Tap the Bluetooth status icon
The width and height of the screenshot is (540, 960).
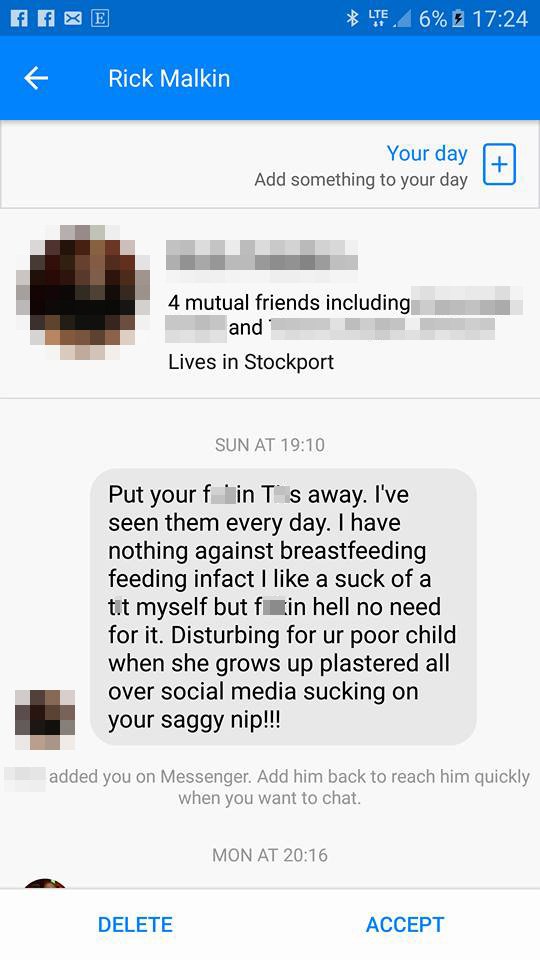click(353, 18)
